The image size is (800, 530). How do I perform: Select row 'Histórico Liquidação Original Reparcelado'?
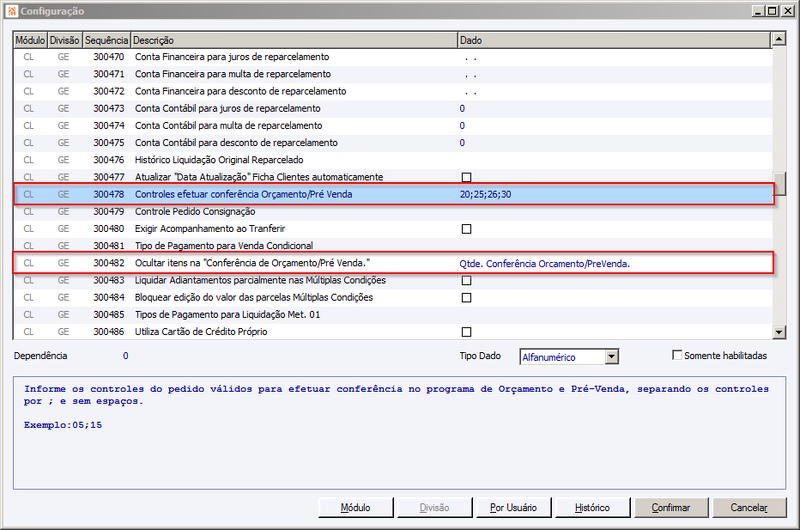[392, 160]
